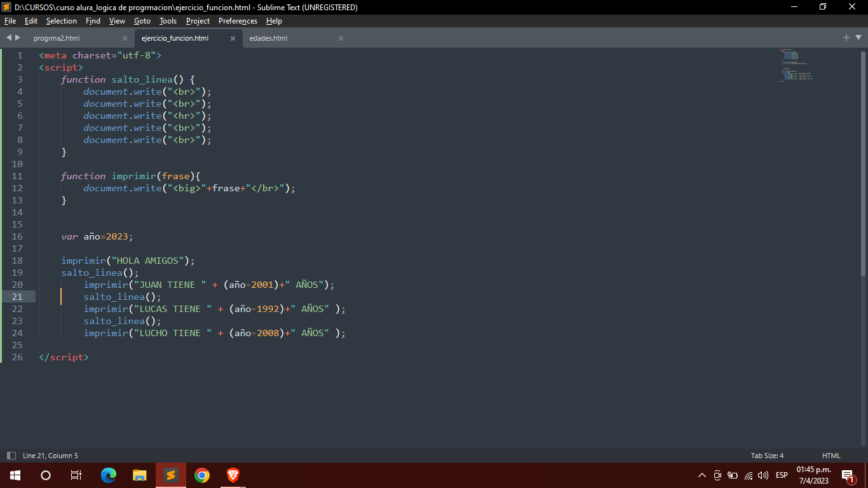868x488 pixels.
Task: Select the ejercicio_funcion.html tab
Action: click(x=175, y=38)
